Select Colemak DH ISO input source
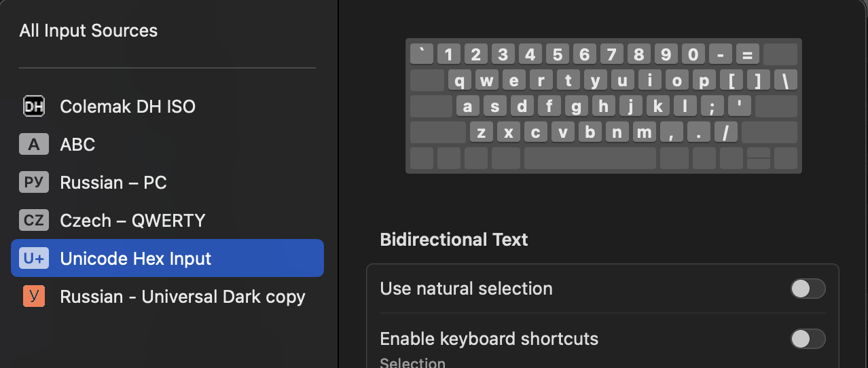Image resolution: width=868 pixels, height=368 pixels. pos(128,107)
